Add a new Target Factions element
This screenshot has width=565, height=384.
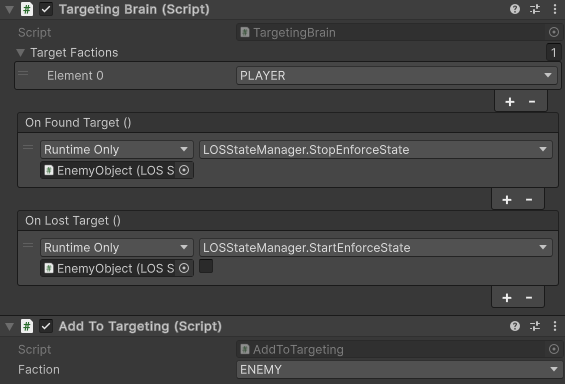coord(510,102)
